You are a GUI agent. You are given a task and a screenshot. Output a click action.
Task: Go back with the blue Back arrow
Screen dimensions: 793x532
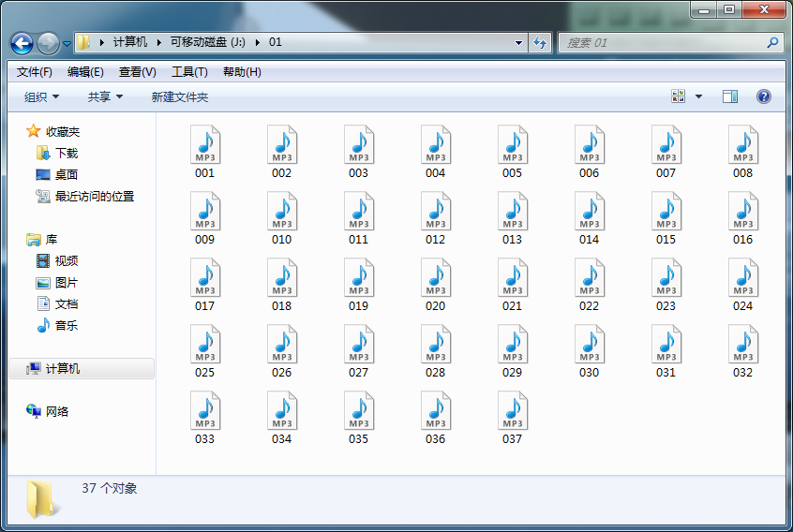pos(22,43)
